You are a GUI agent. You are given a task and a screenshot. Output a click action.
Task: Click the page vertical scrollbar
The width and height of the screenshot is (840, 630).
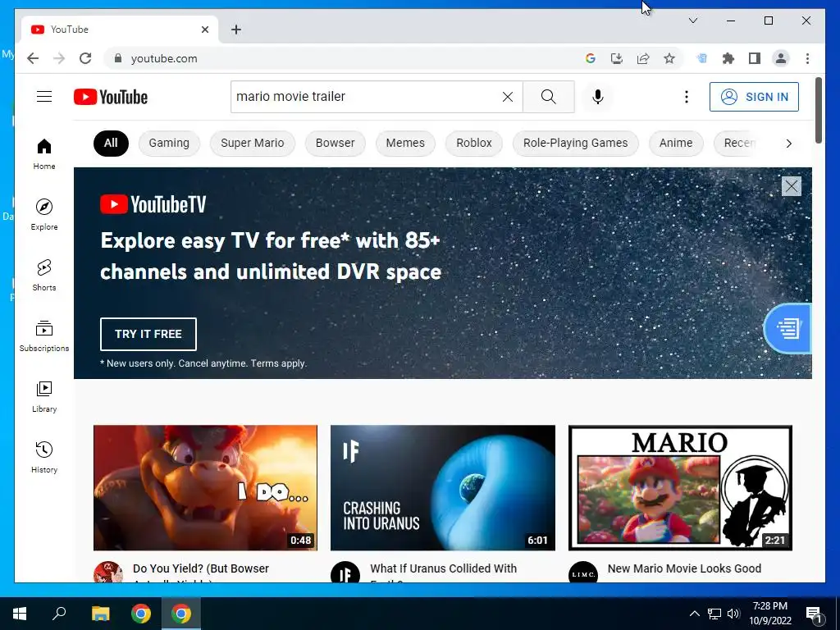click(818, 111)
